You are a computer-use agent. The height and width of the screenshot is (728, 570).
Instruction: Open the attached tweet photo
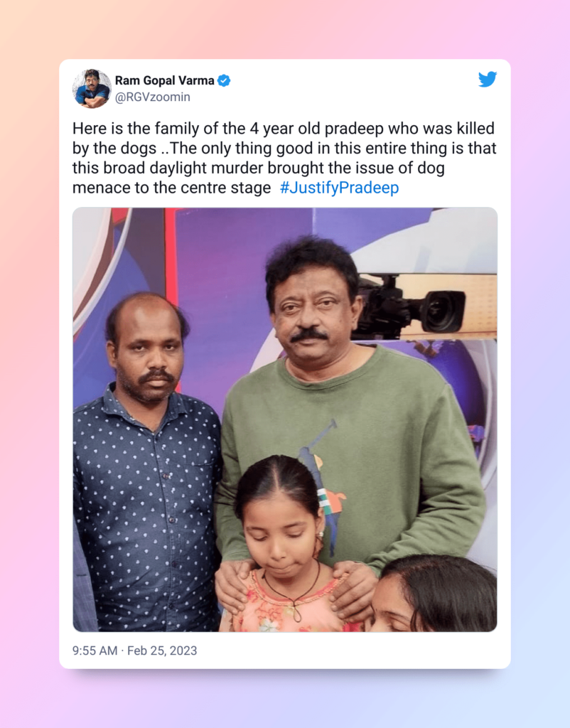point(285,419)
